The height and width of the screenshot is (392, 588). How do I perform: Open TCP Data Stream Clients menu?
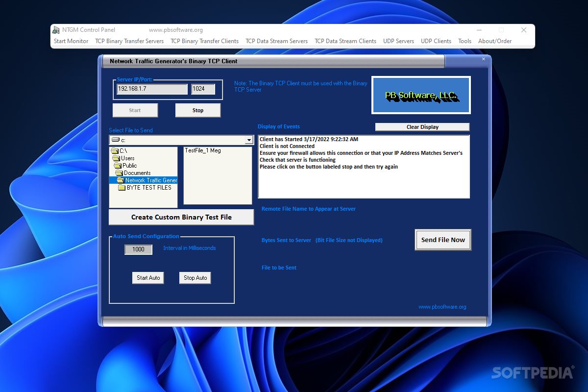point(345,41)
